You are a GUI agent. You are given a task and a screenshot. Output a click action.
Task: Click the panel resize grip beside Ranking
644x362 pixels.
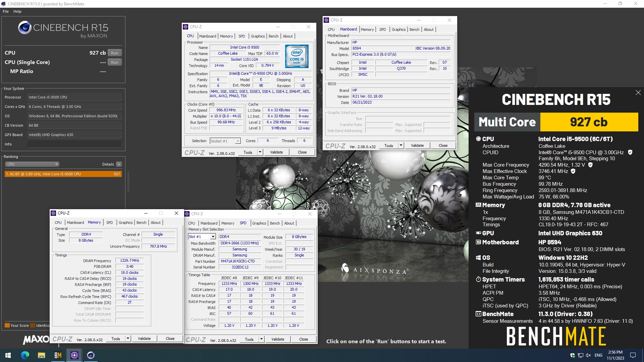[x=128, y=182]
